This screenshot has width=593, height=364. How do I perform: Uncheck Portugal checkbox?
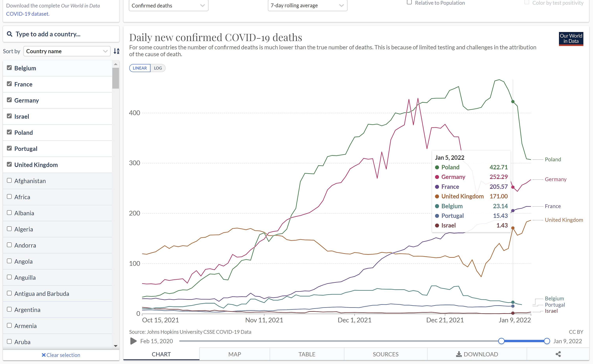(x=9, y=148)
